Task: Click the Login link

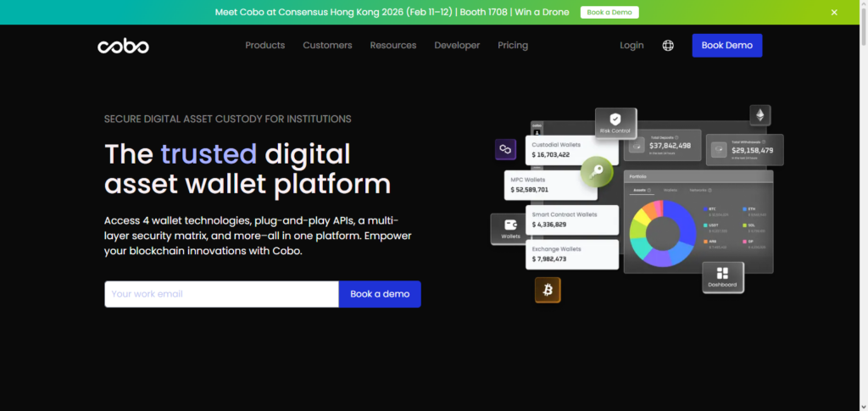Action: pos(632,46)
